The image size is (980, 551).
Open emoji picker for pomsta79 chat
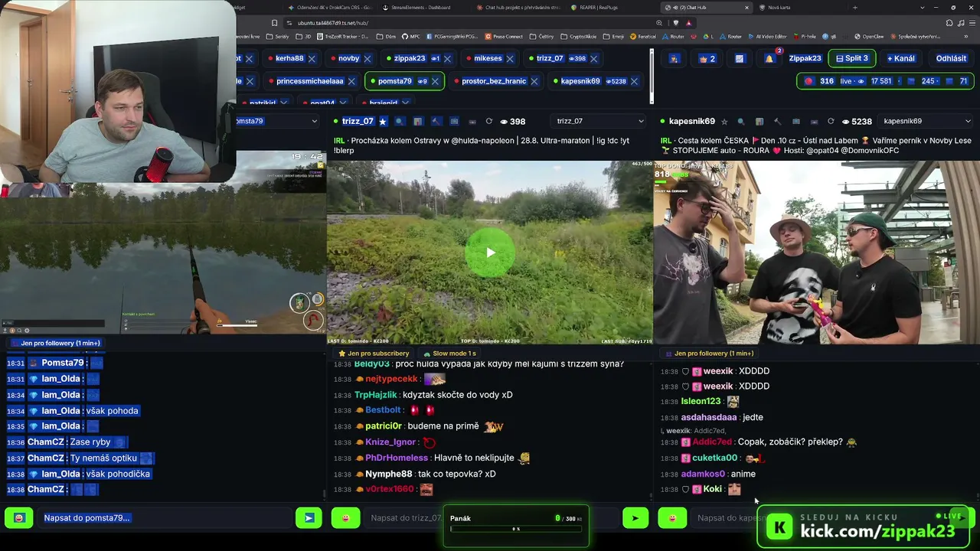click(19, 518)
